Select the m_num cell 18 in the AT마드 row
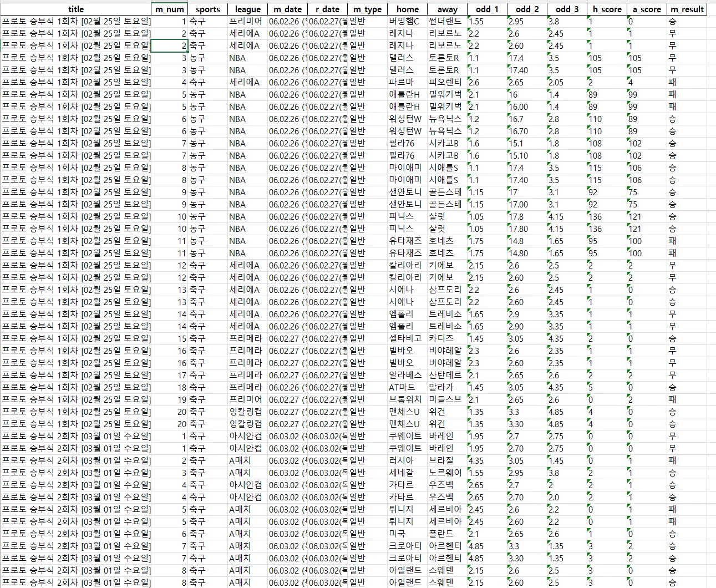716x588 pixels. pyautogui.click(x=170, y=387)
